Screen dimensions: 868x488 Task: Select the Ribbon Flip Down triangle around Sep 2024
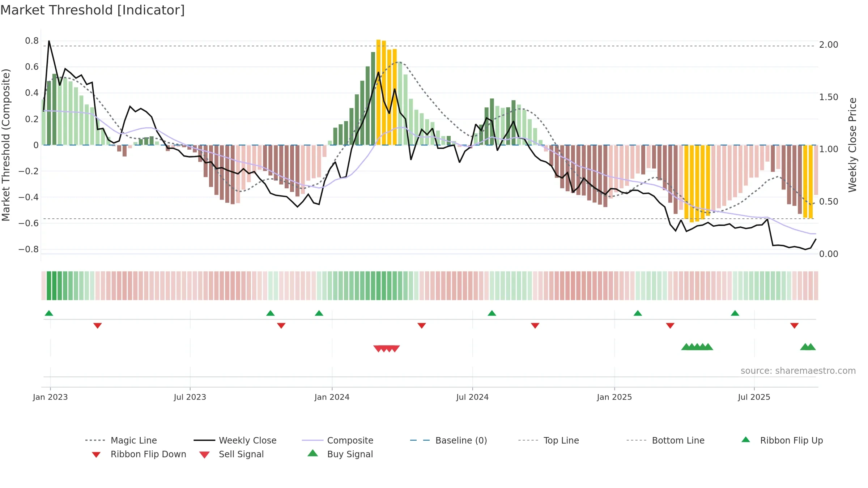[535, 326]
